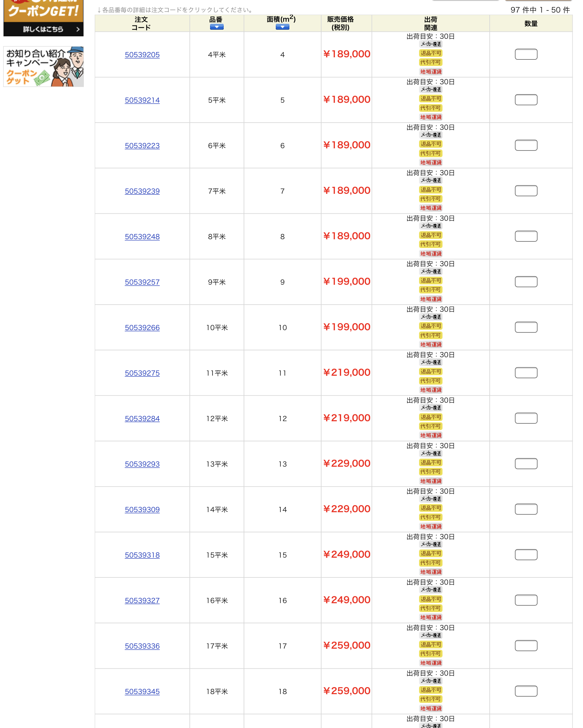Click the 返品不可 badge for order 50539214
Viewport: 583px width, 728px height.
[431, 99]
